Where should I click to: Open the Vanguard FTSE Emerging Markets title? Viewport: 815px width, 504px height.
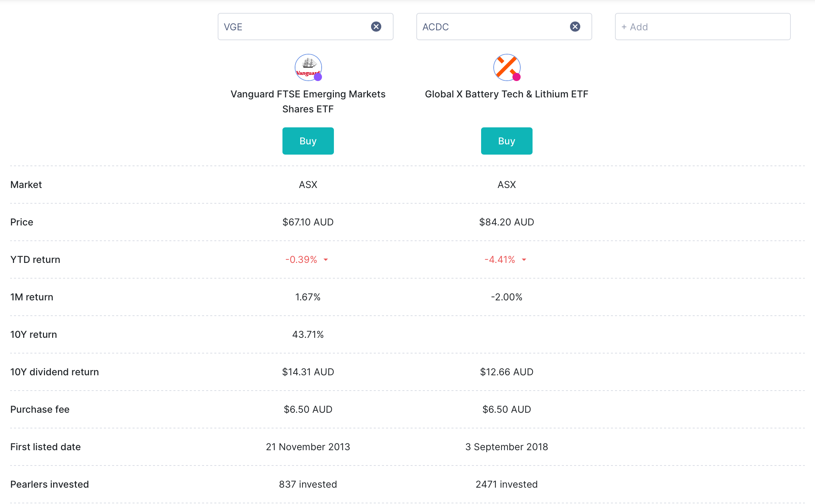308,101
